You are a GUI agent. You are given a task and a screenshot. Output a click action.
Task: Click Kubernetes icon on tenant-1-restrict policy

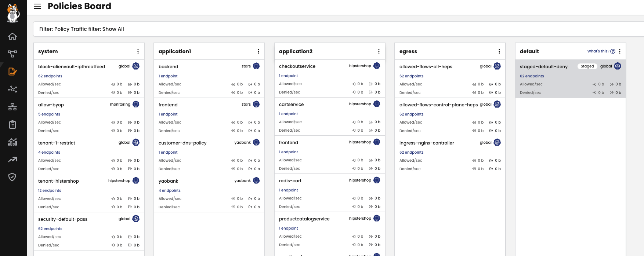point(136,142)
